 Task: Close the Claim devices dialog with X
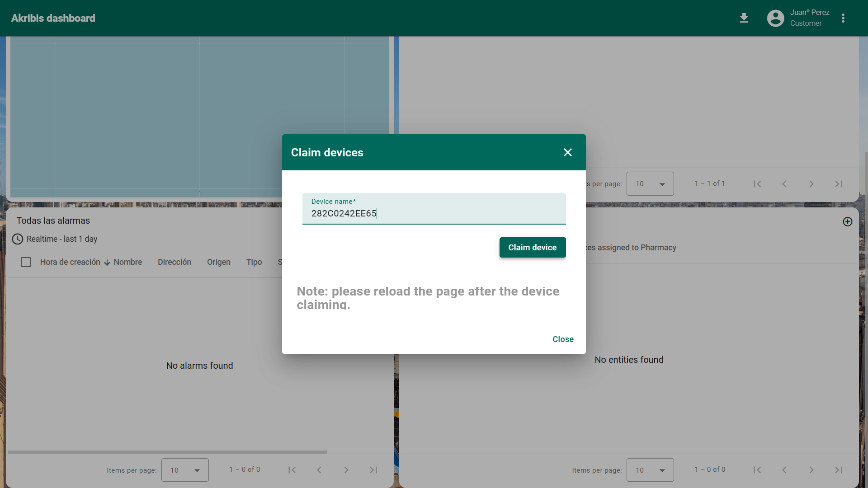pyautogui.click(x=568, y=153)
